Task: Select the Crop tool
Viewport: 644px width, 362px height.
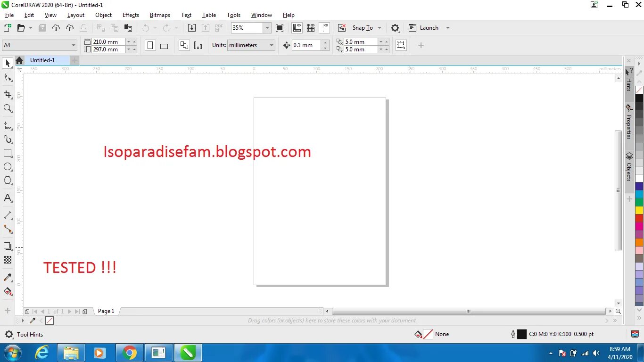Action: [8, 95]
